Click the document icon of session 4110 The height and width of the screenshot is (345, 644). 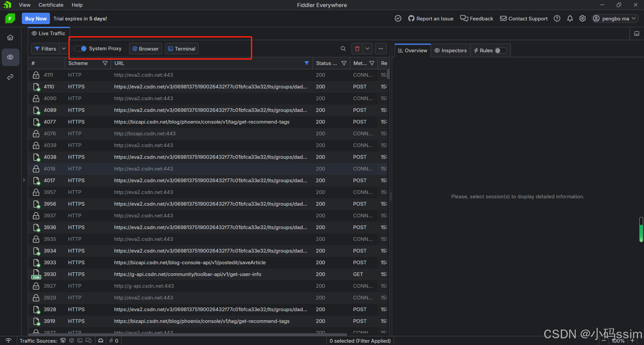(x=37, y=87)
